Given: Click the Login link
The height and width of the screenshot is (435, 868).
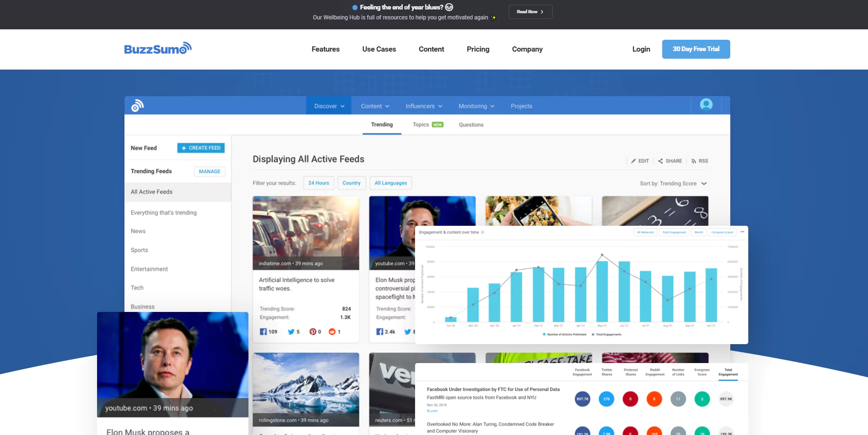Looking at the screenshot, I should pos(641,49).
